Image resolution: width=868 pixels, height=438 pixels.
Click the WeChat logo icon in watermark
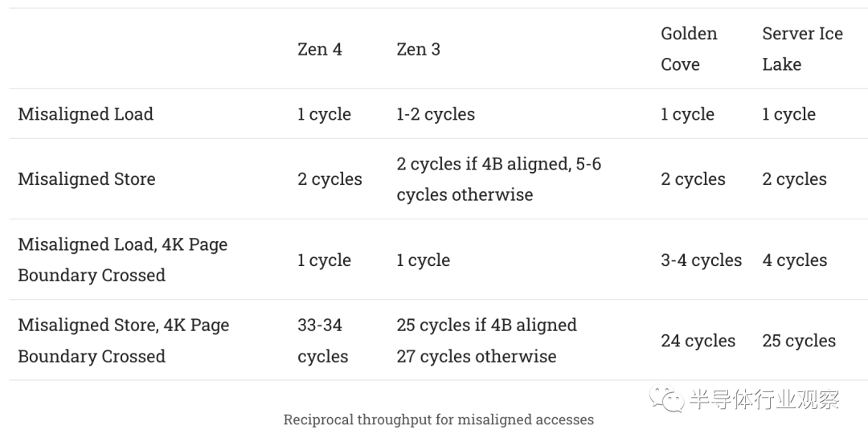[667, 399]
